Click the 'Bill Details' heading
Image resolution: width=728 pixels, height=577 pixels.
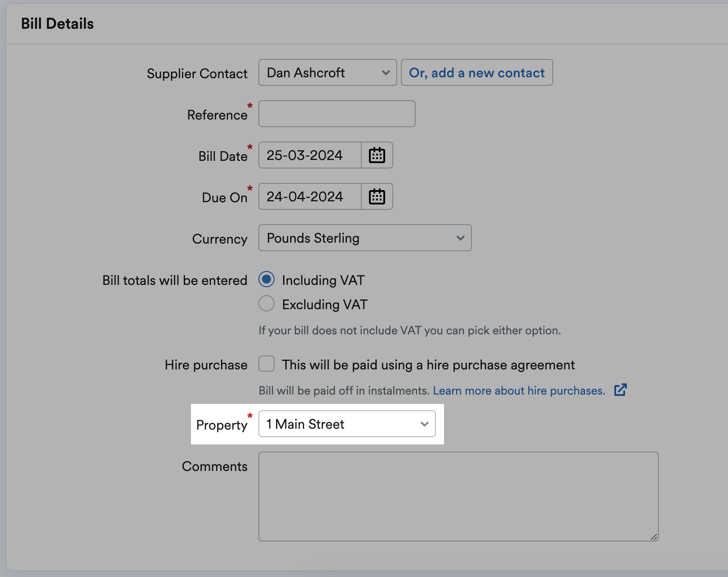pos(58,24)
